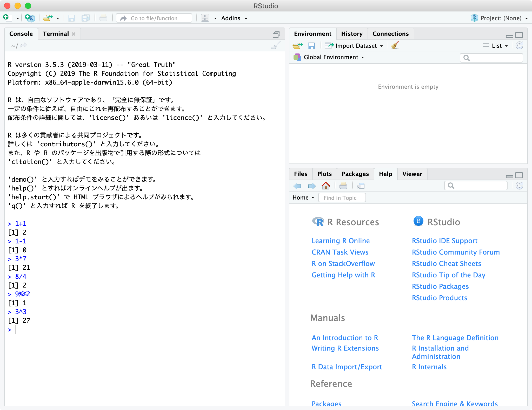Open the RStudio Cheat Sheets link

click(447, 264)
